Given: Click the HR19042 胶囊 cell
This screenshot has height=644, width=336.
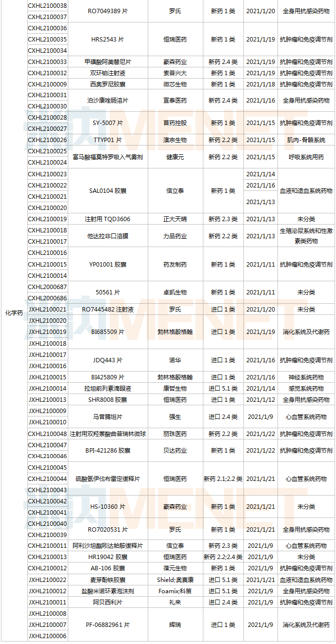Looking at the screenshot, I should (107, 557).
